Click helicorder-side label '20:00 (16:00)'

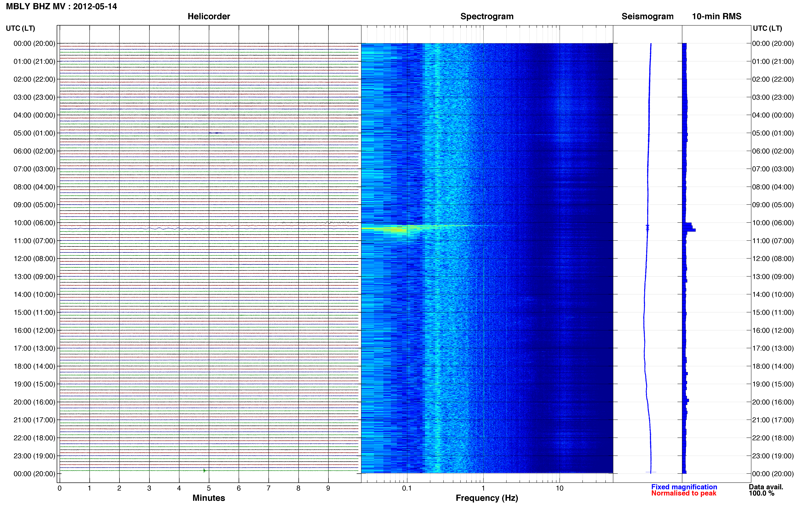pos(34,402)
